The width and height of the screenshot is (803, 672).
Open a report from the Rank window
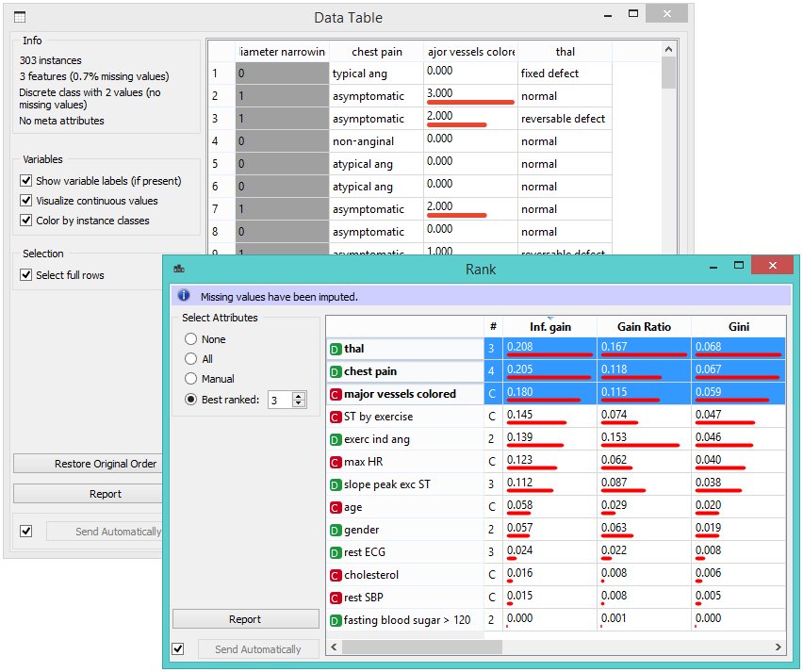click(x=245, y=618)
